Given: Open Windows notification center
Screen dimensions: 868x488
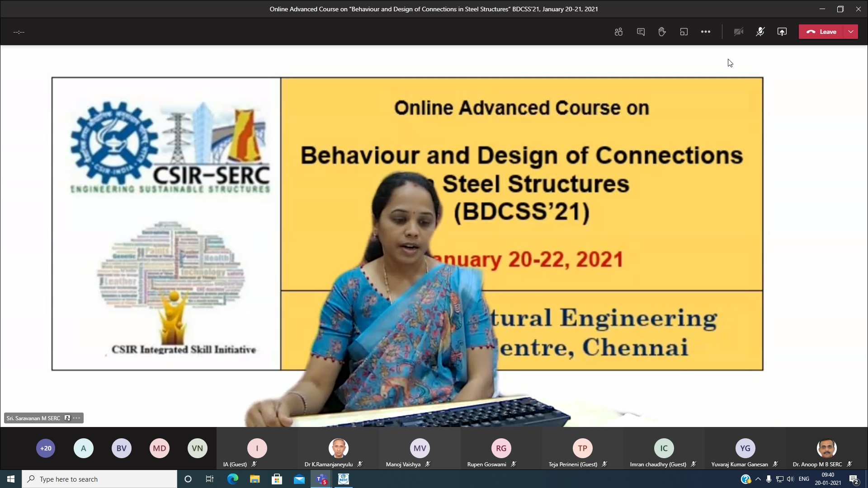Looking at the screenshot, I should pos(854,479).
